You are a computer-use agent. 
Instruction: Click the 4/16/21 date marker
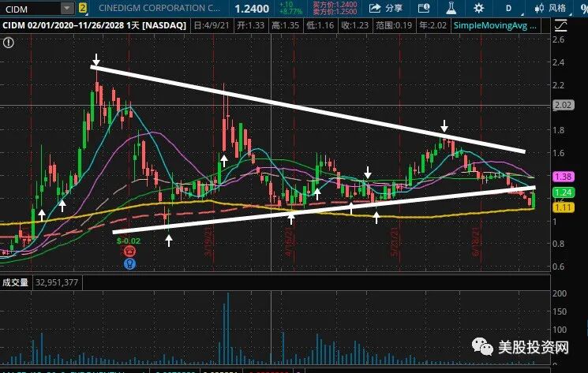[289, 241]
